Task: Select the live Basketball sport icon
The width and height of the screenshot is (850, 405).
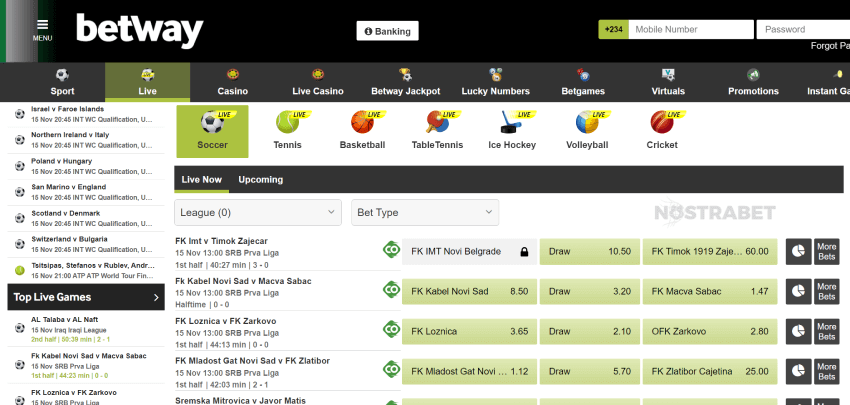Action: 362,131
